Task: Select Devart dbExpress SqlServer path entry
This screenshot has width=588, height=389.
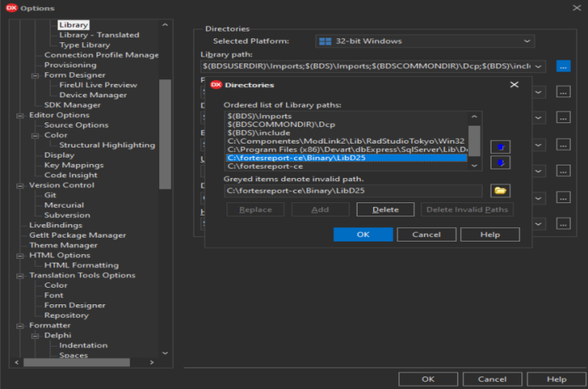Action: (347, 149)
